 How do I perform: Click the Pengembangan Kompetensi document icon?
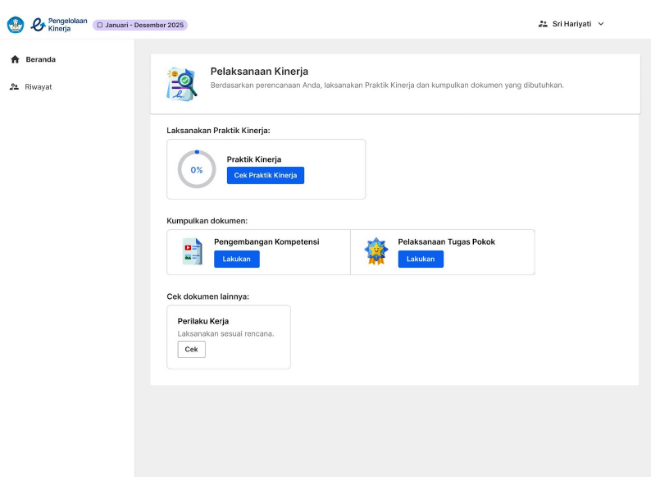pyautogui.click(x=192, y=252)
